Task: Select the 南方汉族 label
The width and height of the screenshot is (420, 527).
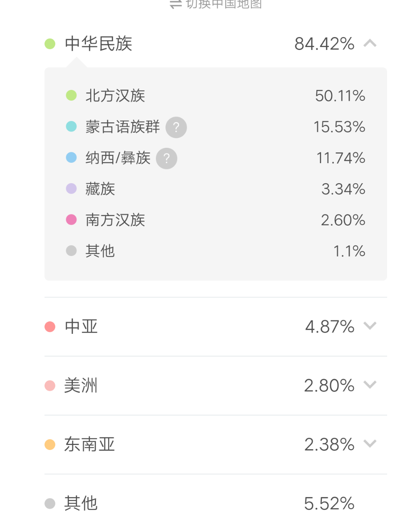Action: pyautogui.click(x=115, y=220)
